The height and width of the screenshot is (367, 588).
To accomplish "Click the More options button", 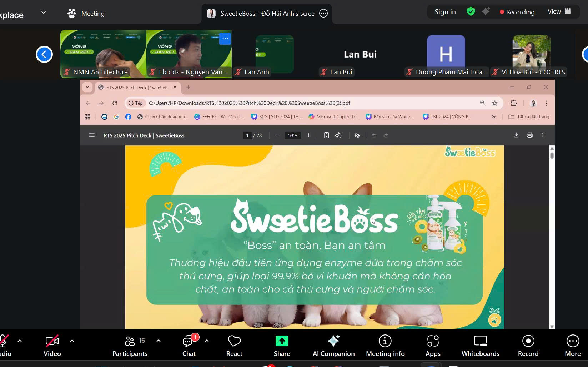I will [573, 346].
